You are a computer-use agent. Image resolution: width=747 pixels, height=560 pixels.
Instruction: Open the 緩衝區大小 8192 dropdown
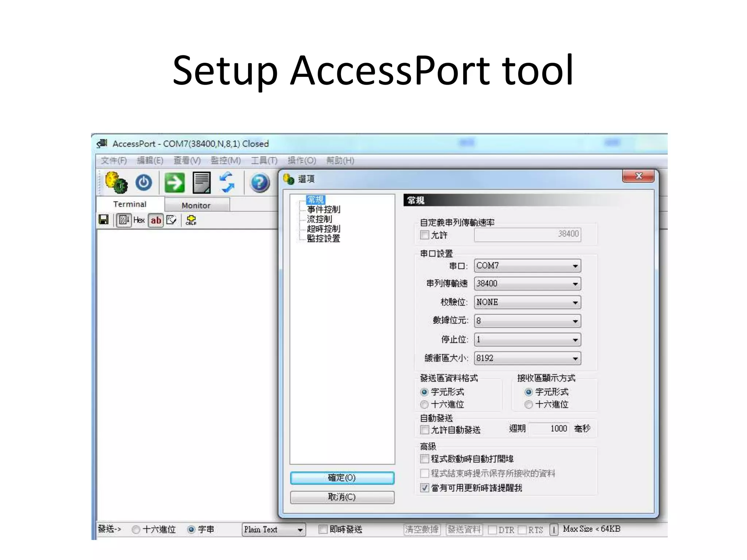[x=527, y=358]
